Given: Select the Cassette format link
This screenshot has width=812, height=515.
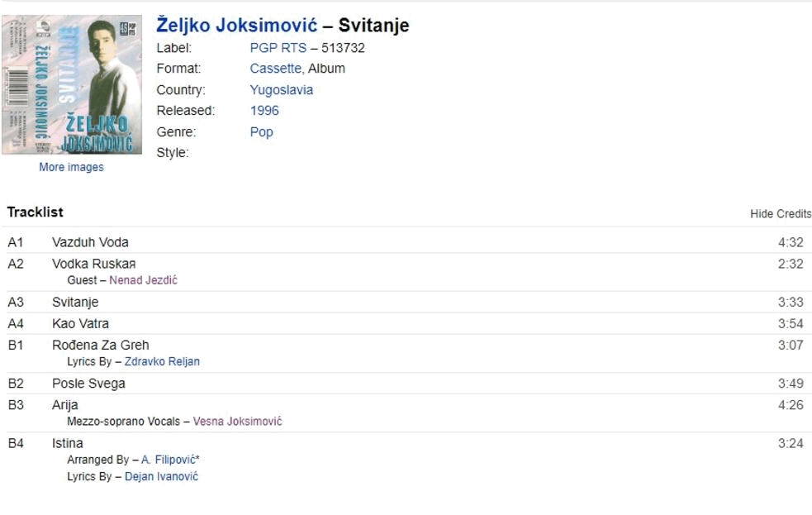Looking at the screenshot, I should 276,69.
